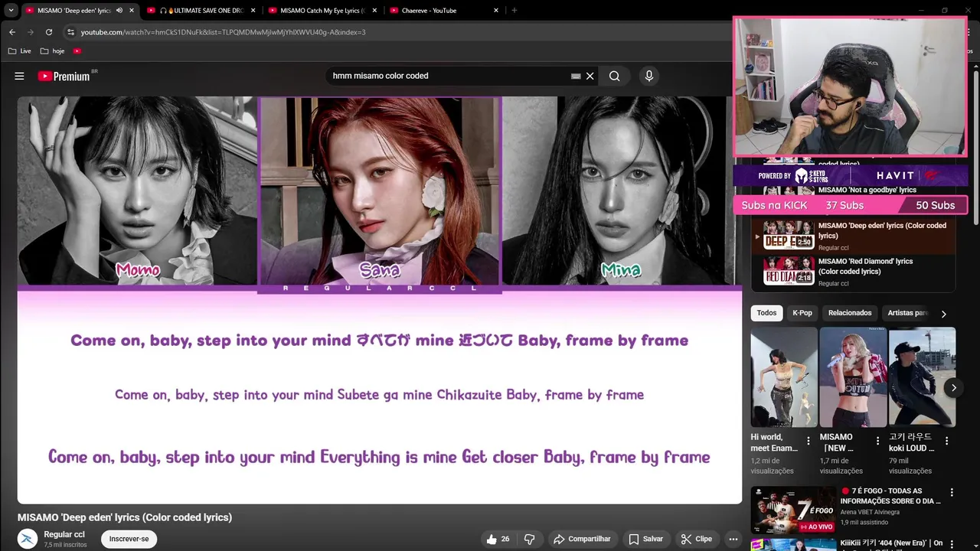Click the Salvar save button
Image resolution: width=980 pixels, height=551 pixels.
point(645,539)
